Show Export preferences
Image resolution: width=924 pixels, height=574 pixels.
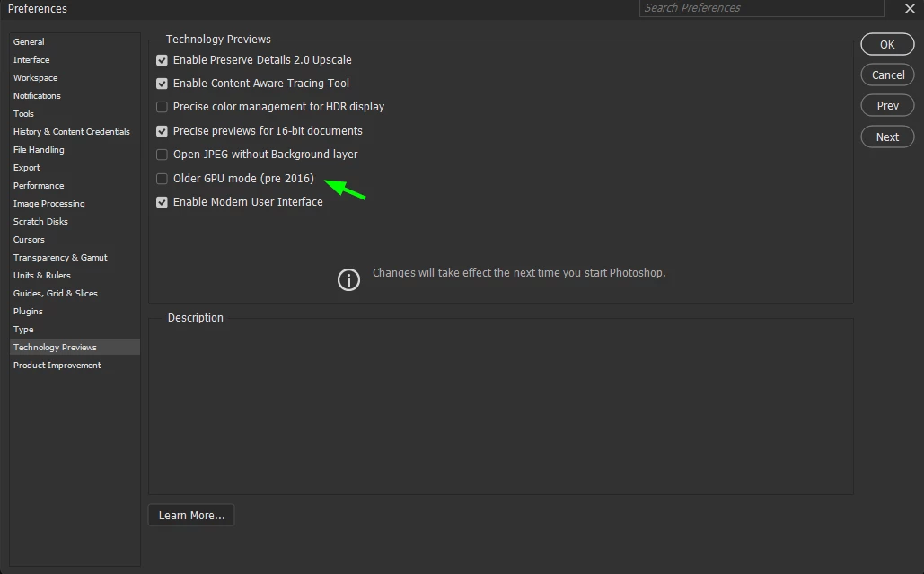pyautogui.click(x=75, y=167)
